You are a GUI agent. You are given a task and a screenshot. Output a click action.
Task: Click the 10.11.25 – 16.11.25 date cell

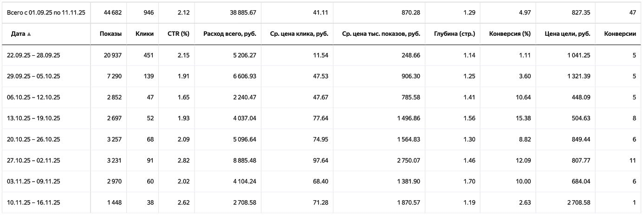click(33, 203)
